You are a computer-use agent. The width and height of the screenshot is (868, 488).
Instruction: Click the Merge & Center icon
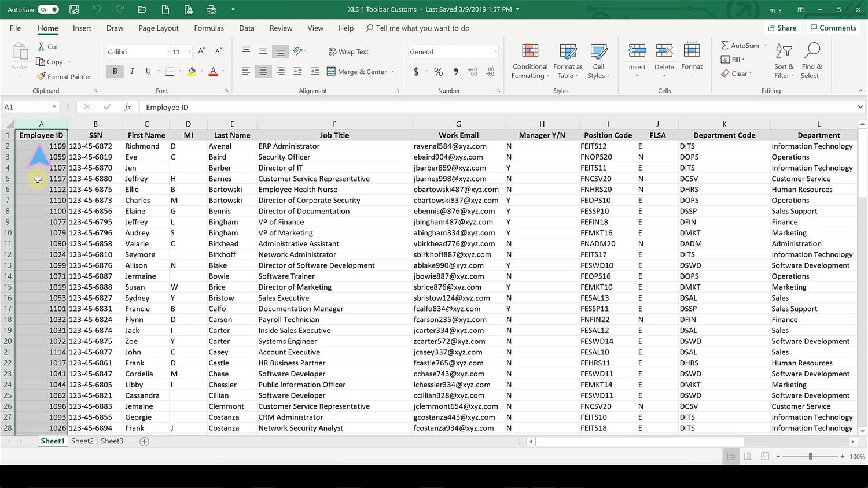pyautogui.click(x=330, y=71)
